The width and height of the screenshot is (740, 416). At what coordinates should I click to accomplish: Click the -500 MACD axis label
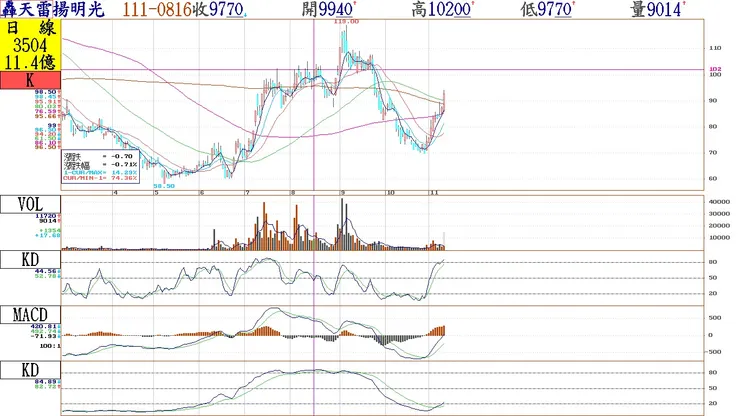point(715,352)
